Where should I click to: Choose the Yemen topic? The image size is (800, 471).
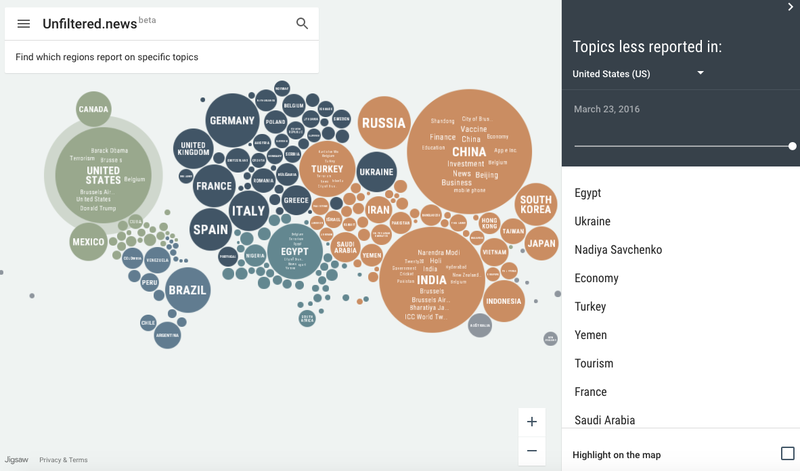(591, 335)
